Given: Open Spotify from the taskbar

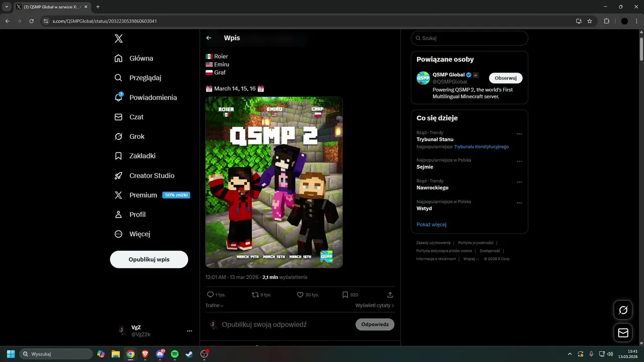Looking at the screenshot, I should point(175,354).
